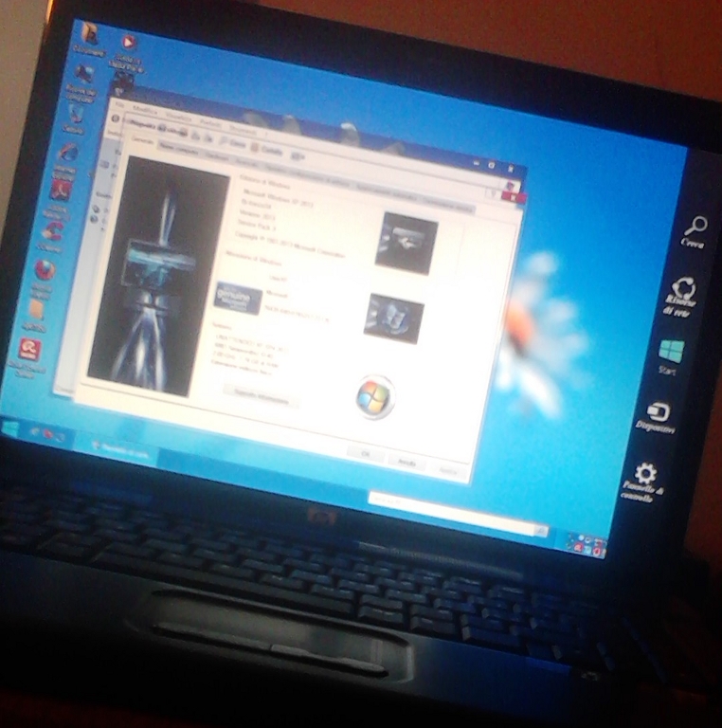Click the Cartelle toolbar button

271,150
